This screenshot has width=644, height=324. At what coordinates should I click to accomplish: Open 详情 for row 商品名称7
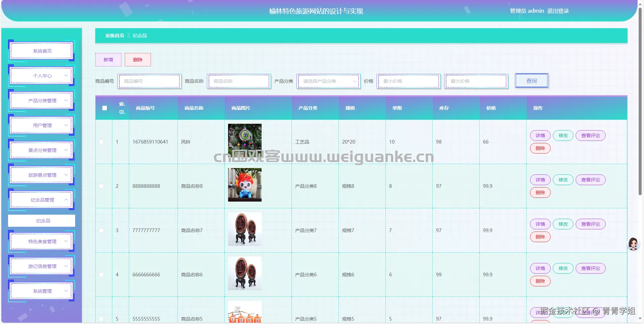(x=540, y=224)
